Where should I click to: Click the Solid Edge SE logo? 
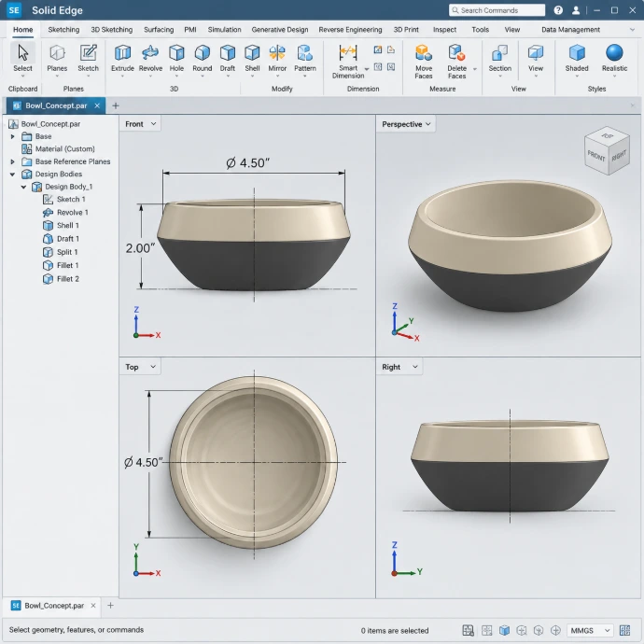click(14, 10)
